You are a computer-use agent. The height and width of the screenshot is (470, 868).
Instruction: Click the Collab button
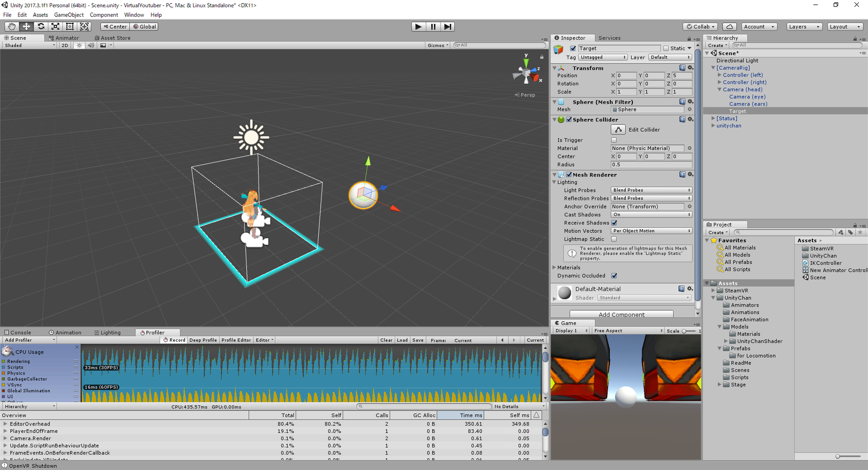[x=700, y=27]
